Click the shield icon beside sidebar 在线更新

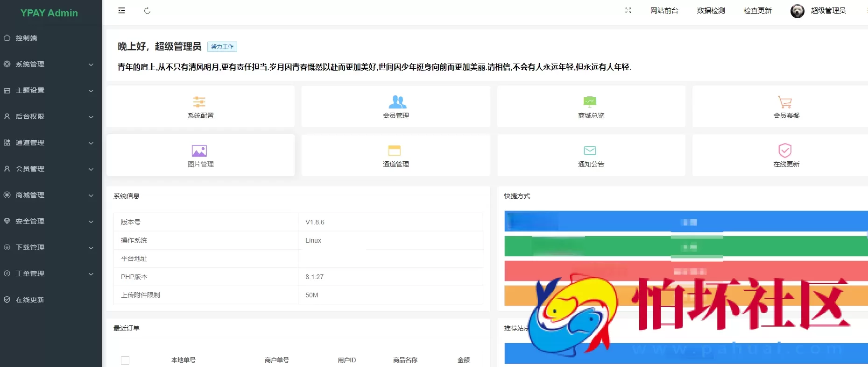(7, 300)
